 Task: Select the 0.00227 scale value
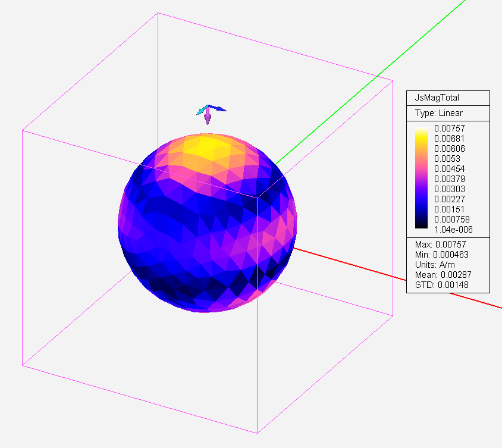click(450, 199)
